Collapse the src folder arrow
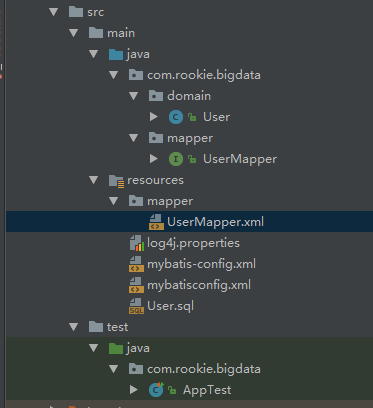This screenshot has width=373, height=408. 54,12
